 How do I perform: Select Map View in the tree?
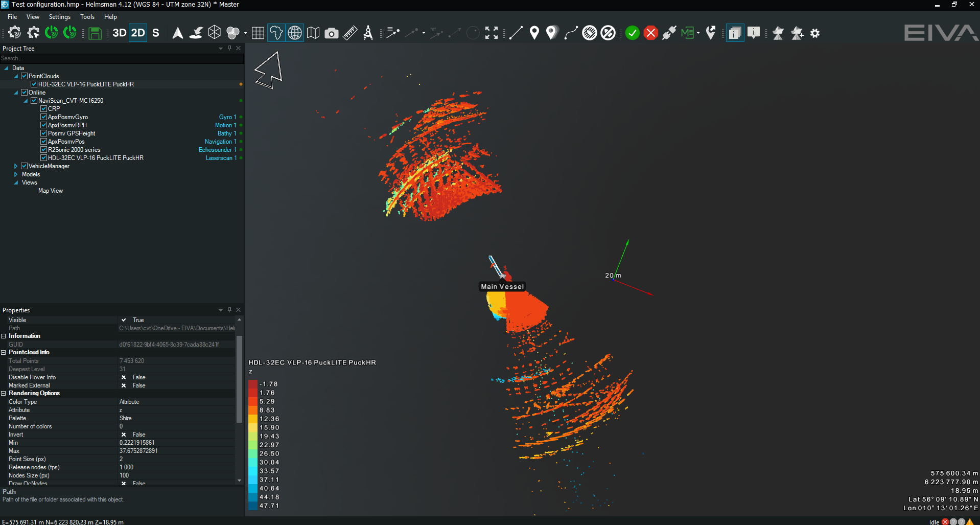pos(51,191)
